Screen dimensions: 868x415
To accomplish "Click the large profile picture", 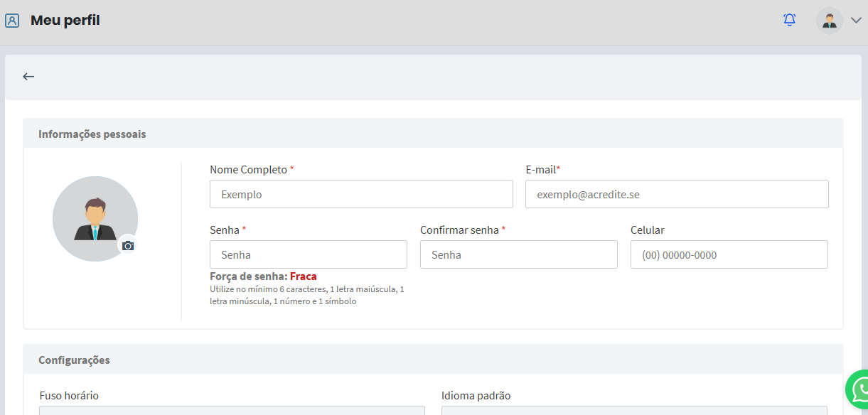I will (95, 218).
